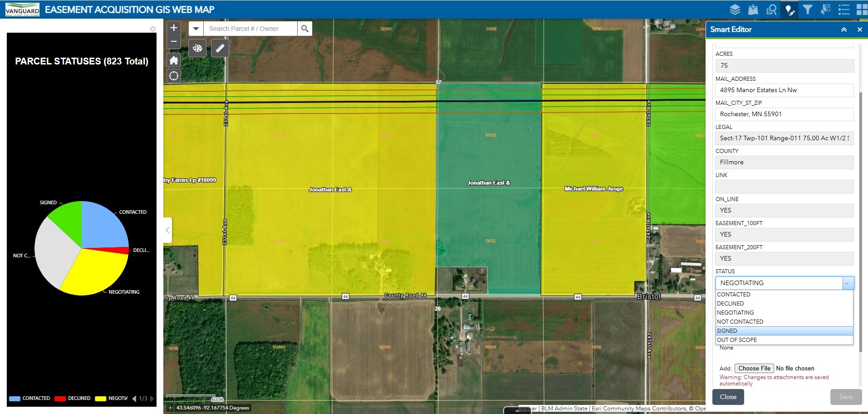Click the EASEMENT_200FT field value
868x414 pixels.
pyautogui.click(x=785, y=258)
